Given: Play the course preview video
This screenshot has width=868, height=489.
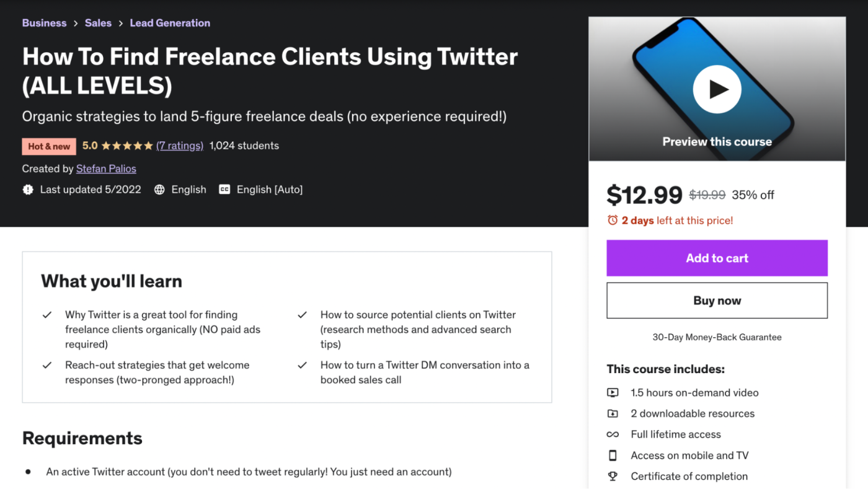Looking at the screenshot, I should (x=717, y=89).
